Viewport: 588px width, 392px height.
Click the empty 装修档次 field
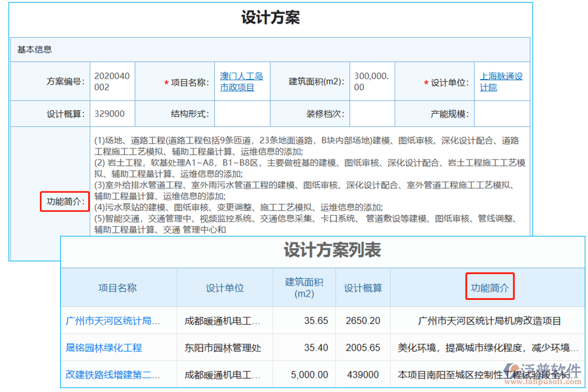[x=372, y=113]
